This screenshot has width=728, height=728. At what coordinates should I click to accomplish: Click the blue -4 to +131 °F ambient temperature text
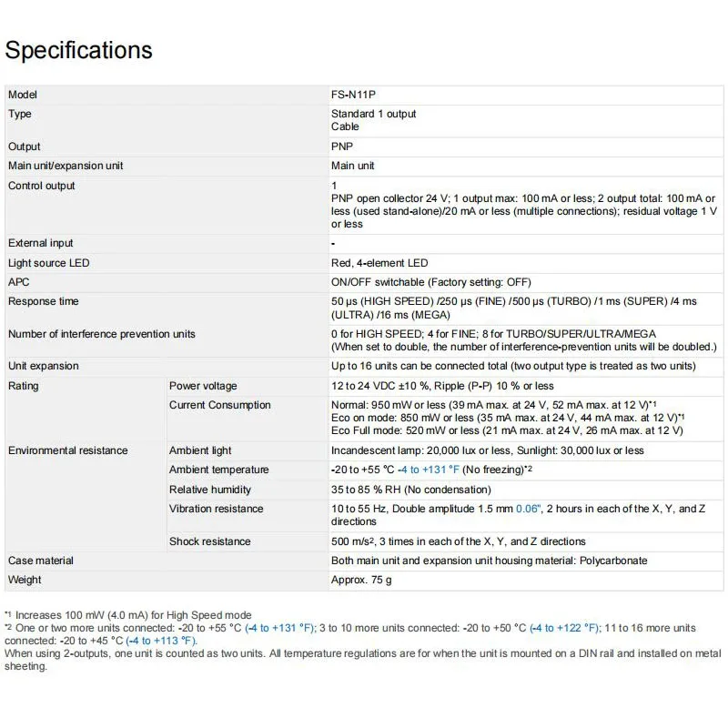(x=428, y=470)
